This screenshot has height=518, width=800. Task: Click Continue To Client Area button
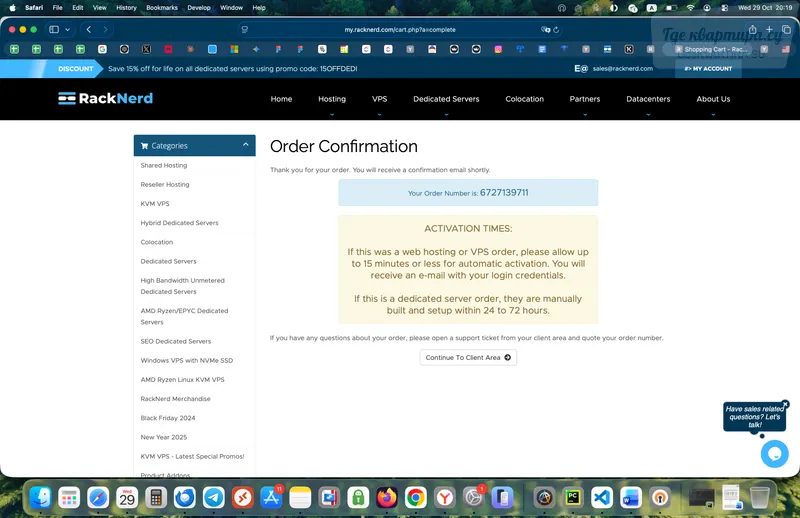(x=468, y=357)
